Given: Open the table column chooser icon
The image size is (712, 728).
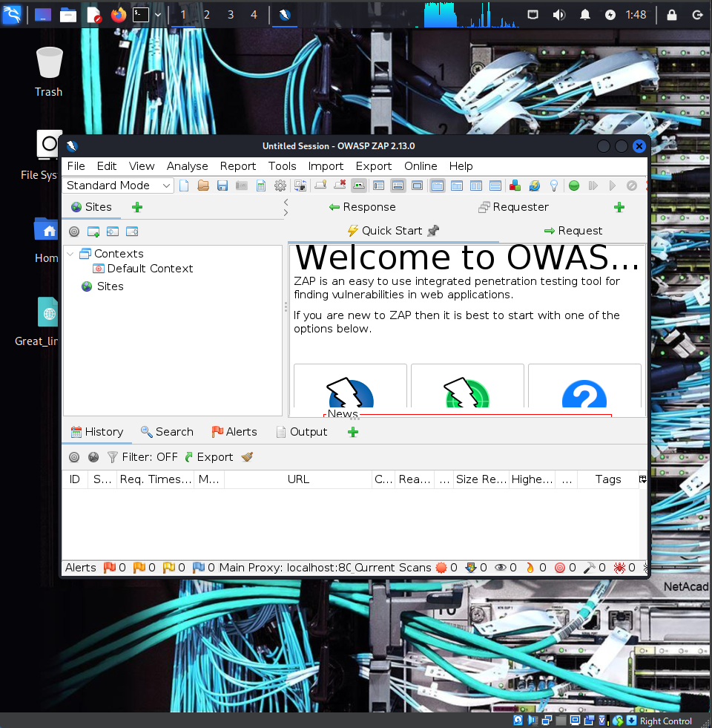Looking at the screenshot, I should point(642,479).
